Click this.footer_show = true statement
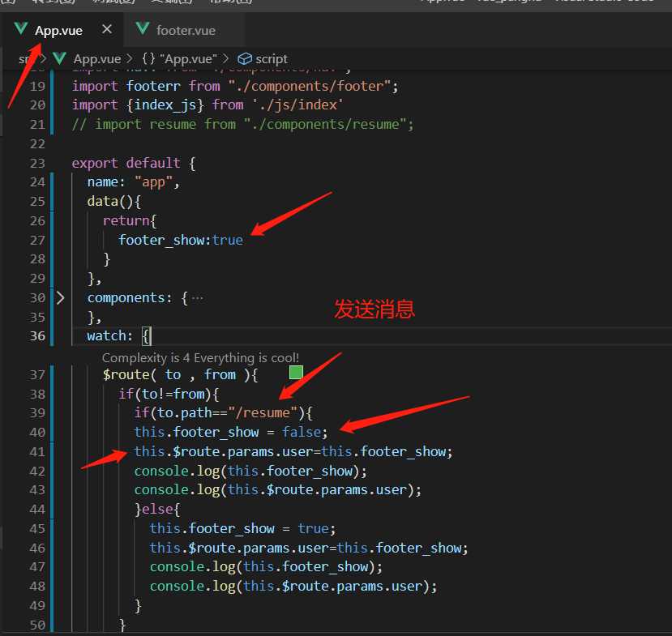This screenshot has width=672, height=636. 242,528
